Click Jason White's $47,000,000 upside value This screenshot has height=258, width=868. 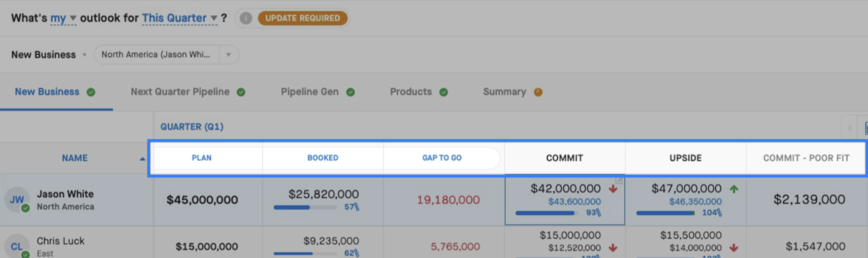click(686, 189)
